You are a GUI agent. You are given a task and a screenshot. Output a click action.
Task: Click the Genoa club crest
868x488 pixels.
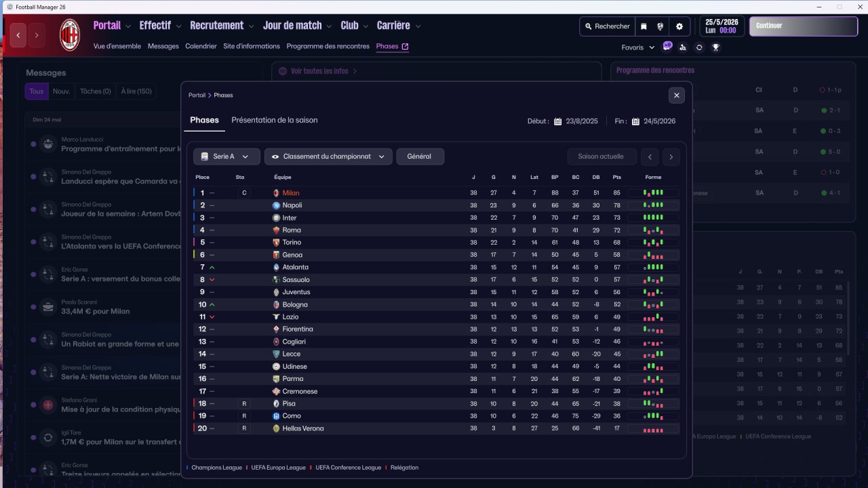pos(276,255)
